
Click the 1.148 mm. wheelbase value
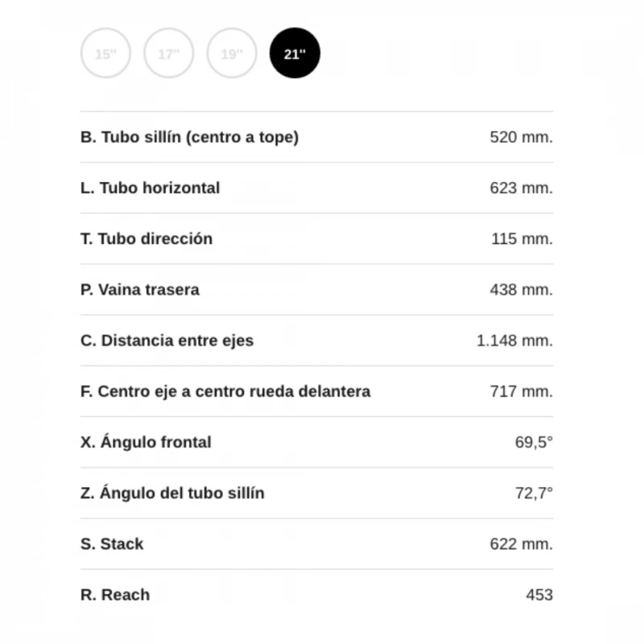pos(514,341)
